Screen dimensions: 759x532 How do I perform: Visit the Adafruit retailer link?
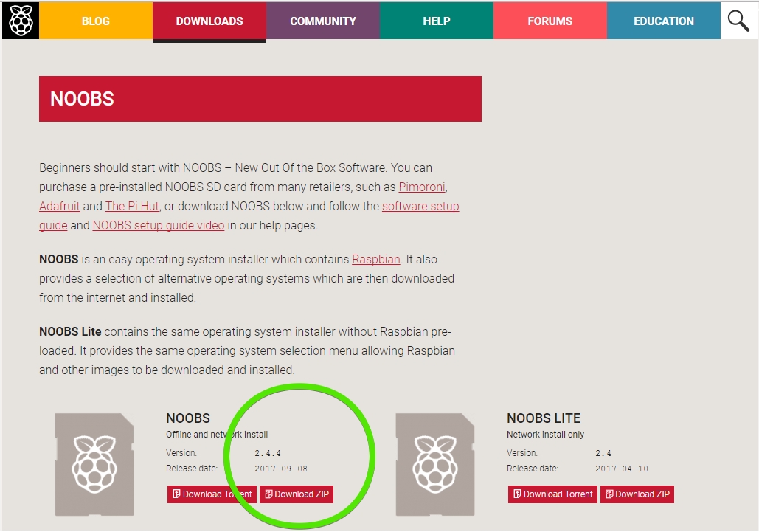pos(59,207)
